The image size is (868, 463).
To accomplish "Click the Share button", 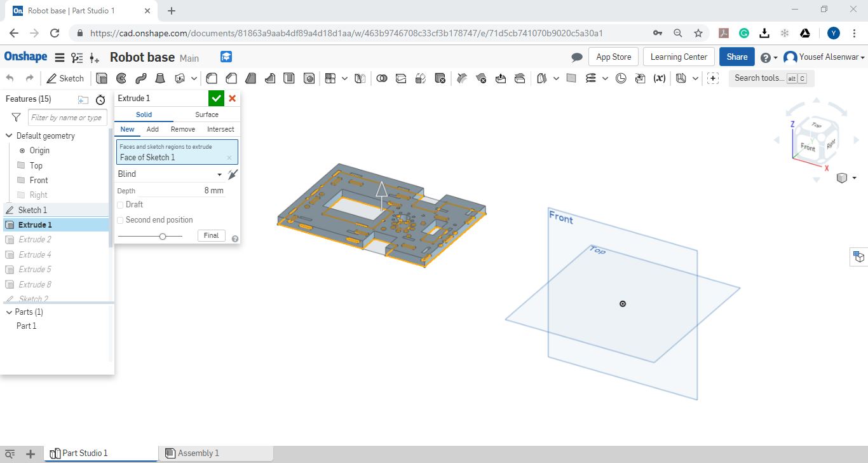I will click(736, 57).
